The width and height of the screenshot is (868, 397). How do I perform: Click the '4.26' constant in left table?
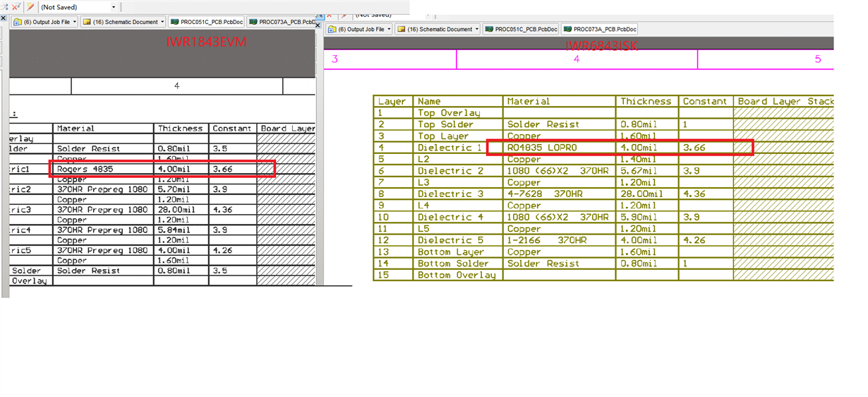point(233,250)
